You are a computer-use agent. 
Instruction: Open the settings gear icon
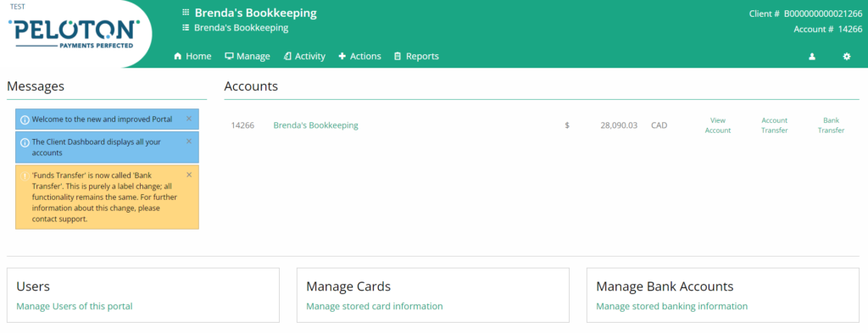[847, 57]
